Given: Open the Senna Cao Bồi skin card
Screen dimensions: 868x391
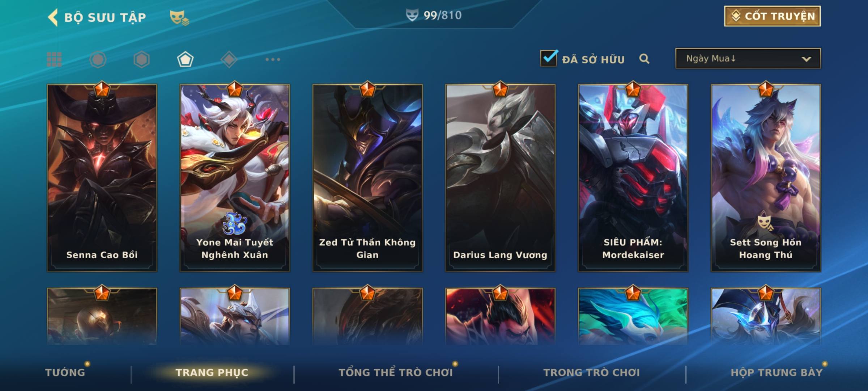Looking at the screenshot, I should coord(102,178).
